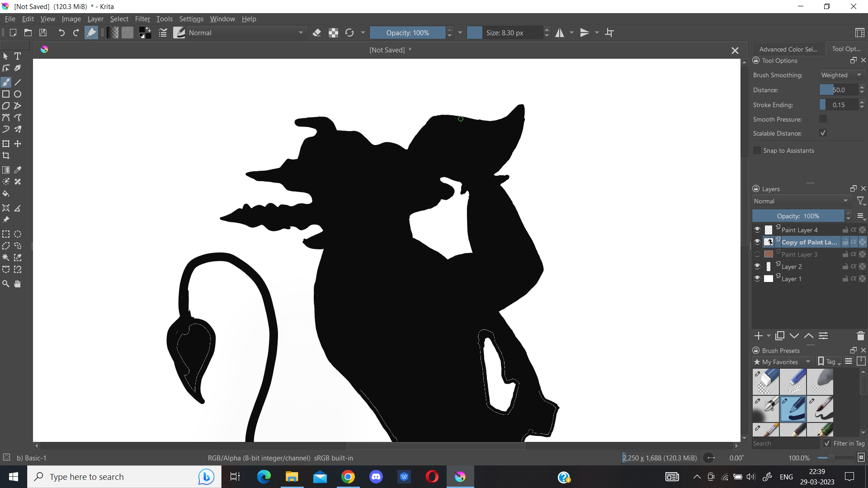The image size is (868, 488).
Task: Open brush blending mode Normal dropdown
Action: (245, 33)
